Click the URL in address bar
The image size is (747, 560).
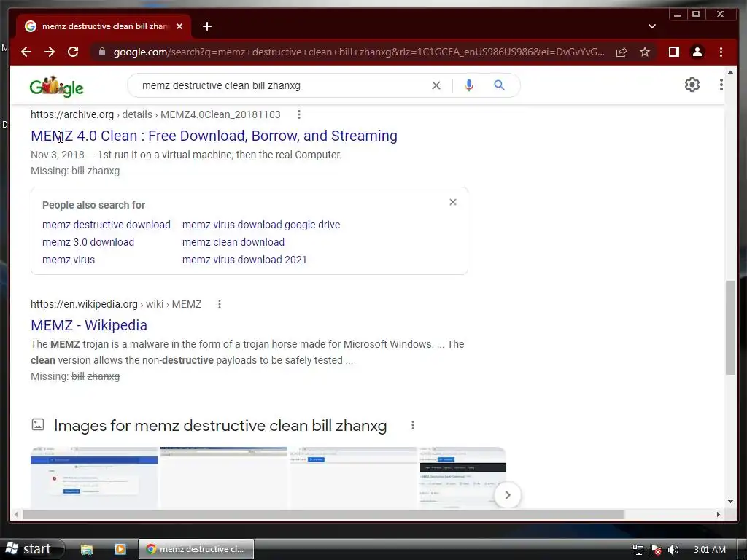tap(359, 52)
